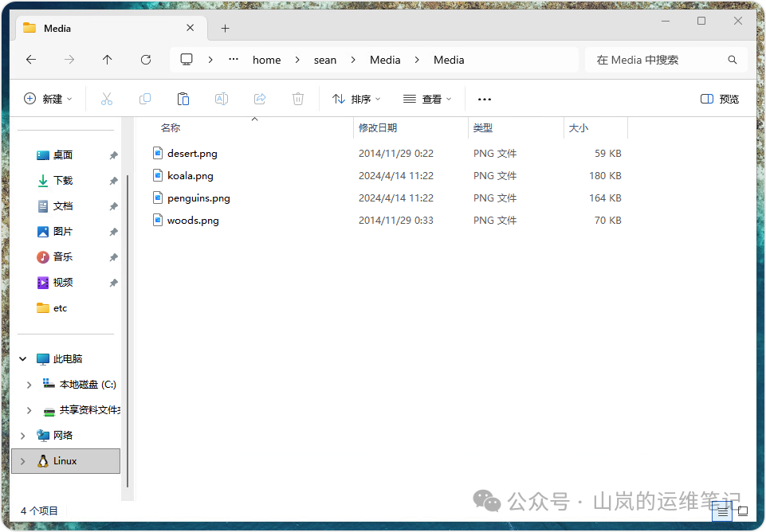Click the Up-one-level navigation arrow
Viewport: 766px width, 532px height.
point(108,59)
